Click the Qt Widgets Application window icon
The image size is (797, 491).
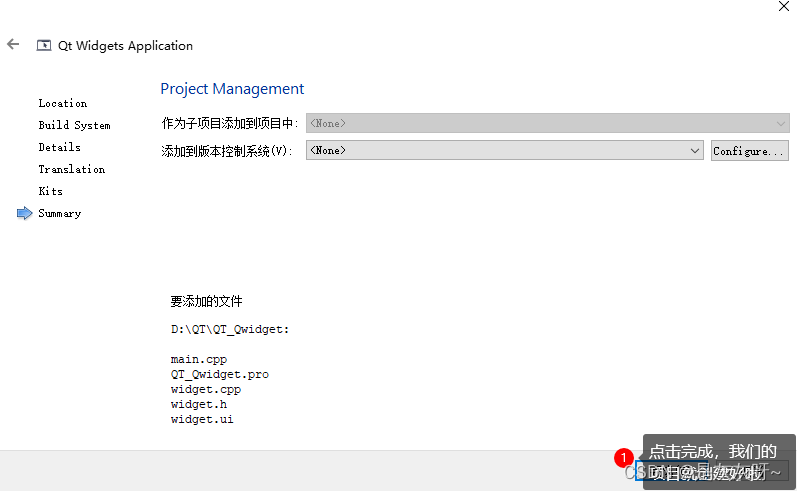(x=43, y=46)
